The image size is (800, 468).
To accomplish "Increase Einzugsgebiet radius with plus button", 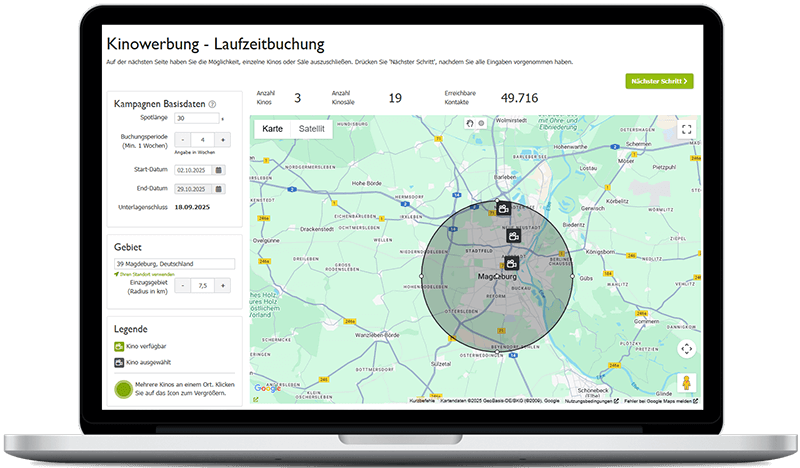I will 221,285.
